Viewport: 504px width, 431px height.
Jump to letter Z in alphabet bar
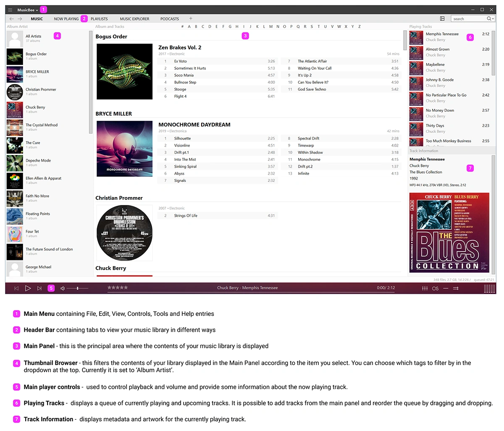(x=359, y=26)
